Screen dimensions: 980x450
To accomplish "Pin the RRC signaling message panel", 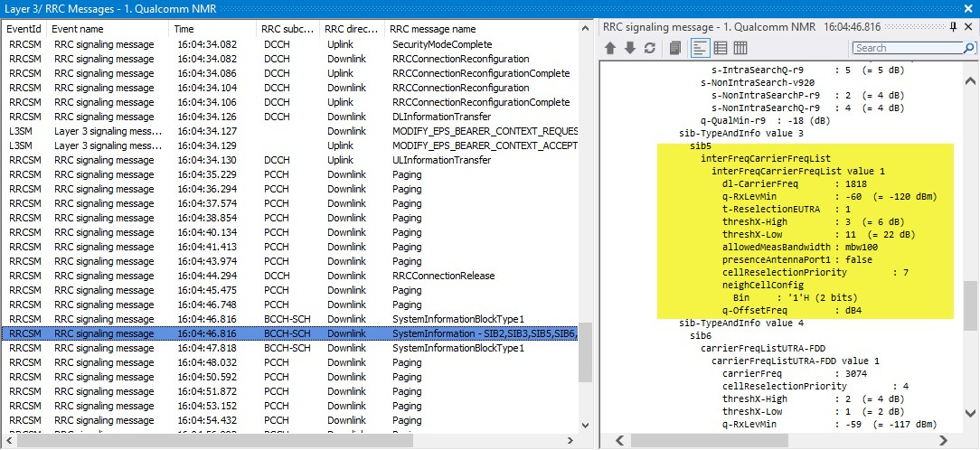I will (953, 27).
